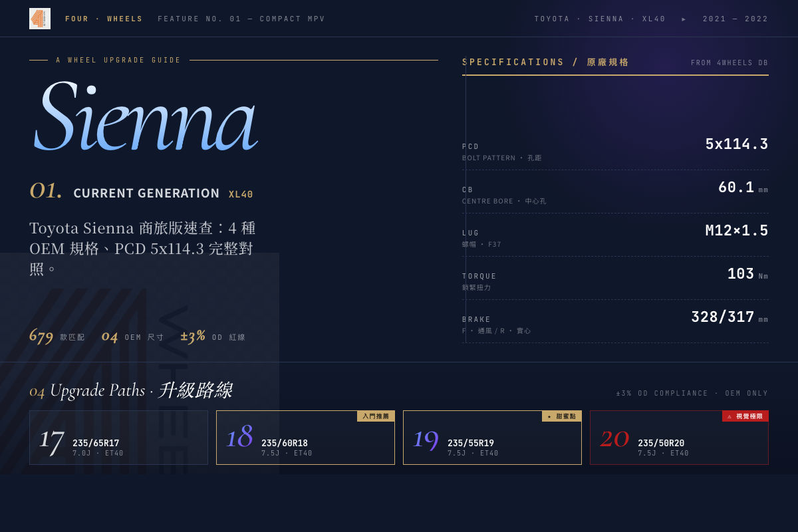Click the BRAKE label row

pos(497,325)
